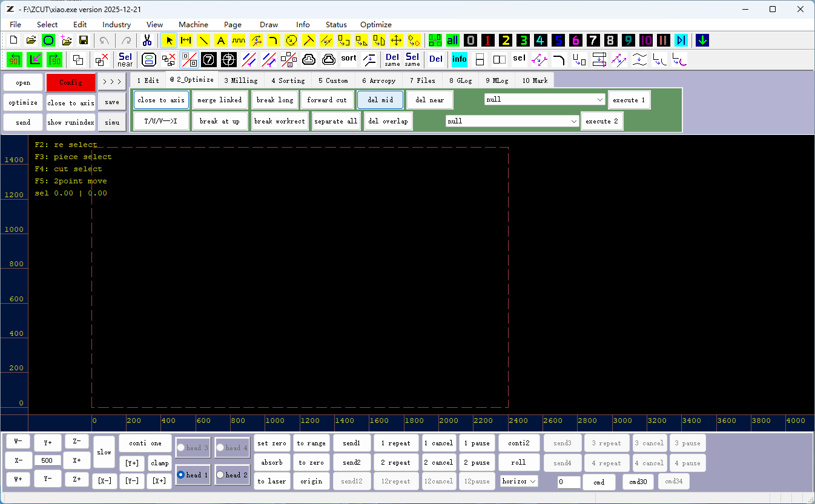Click the 'execute 1' button
The height and width of the screenshot is (504, 815).
pos(629,100)
